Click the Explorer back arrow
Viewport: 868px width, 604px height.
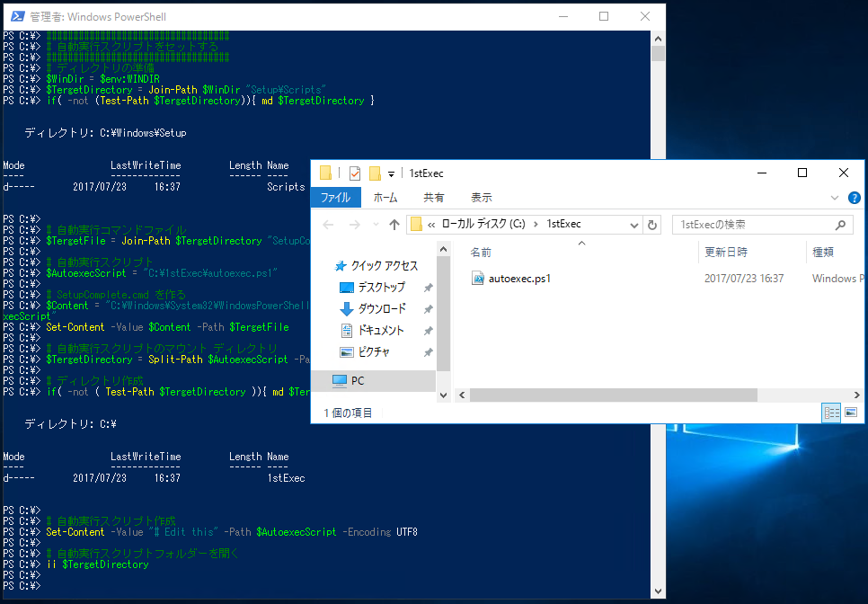coord(328,224)
